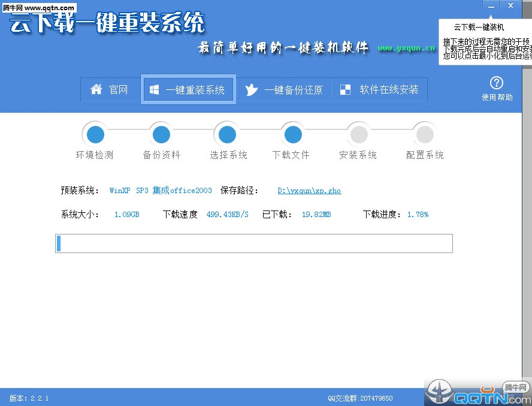Click the checkered icon for 软件在线安装
The height and width of the screenshot is (406, 532).
(x=346, y=90)
